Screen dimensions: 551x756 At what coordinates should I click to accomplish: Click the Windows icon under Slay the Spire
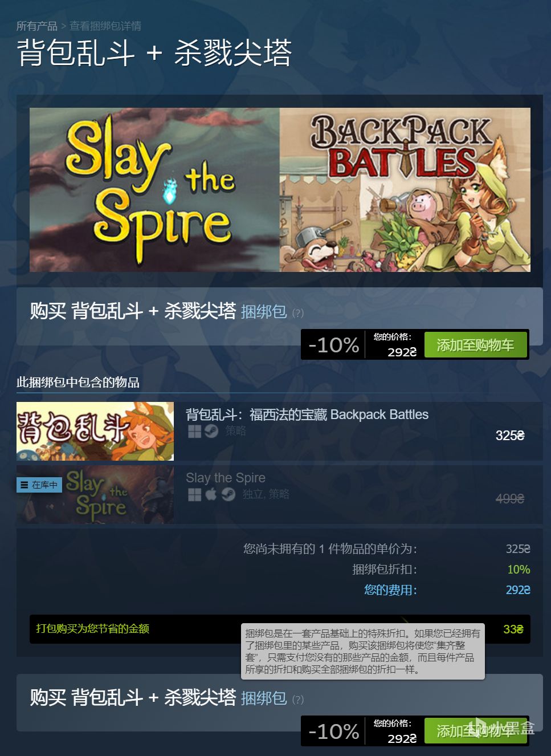tap(195, 495)
